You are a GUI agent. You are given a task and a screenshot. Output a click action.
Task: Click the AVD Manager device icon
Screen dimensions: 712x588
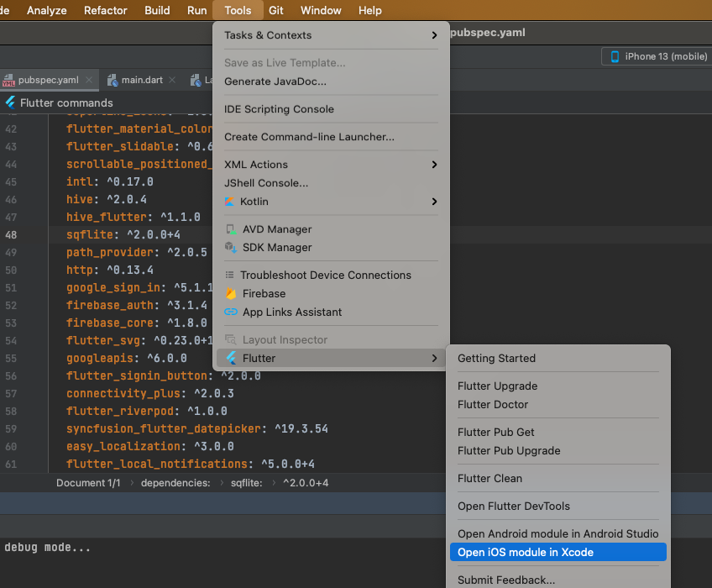point(231,229)
